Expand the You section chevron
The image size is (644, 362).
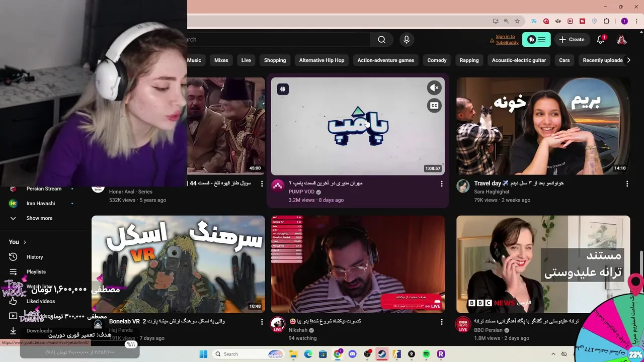24,242
